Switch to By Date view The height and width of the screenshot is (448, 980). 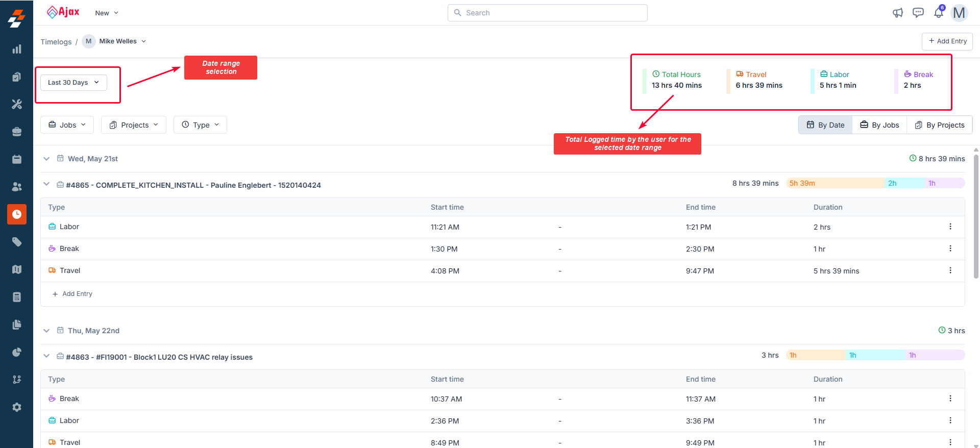point(825,125)
